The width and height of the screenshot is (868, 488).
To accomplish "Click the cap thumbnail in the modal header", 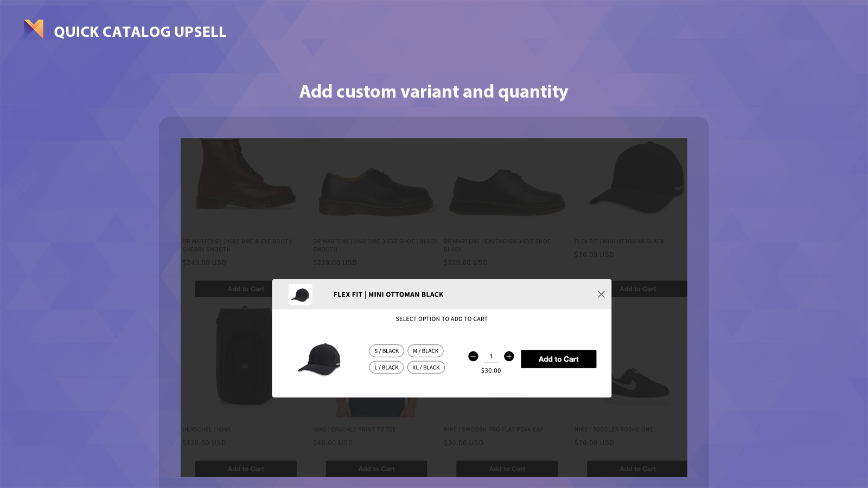I will (x=300, y=294).
